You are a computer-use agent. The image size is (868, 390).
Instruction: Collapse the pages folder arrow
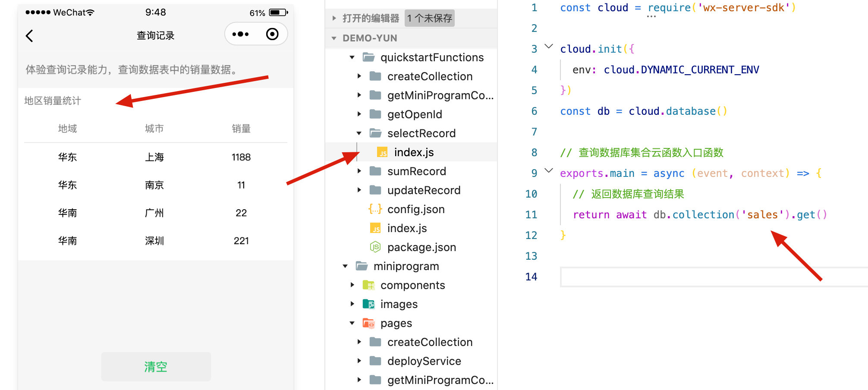click(x=352, y=323)
